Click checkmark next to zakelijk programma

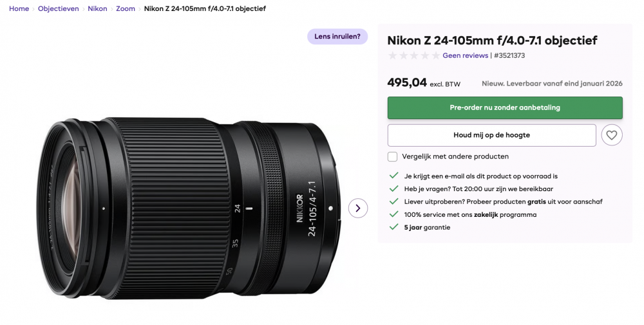[x=394, y=214]
